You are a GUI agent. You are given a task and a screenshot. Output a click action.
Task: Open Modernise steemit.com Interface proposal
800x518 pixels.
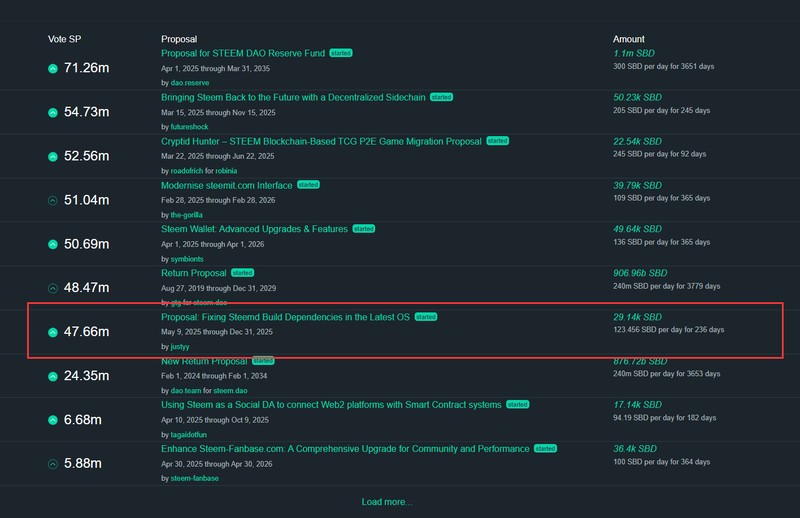(x=227, y=185)
